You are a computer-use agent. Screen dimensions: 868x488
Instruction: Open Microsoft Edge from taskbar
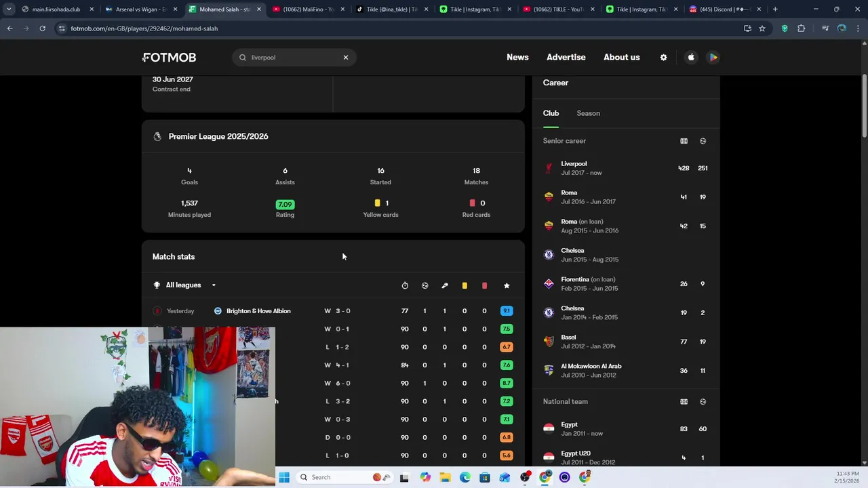[465, 477]
